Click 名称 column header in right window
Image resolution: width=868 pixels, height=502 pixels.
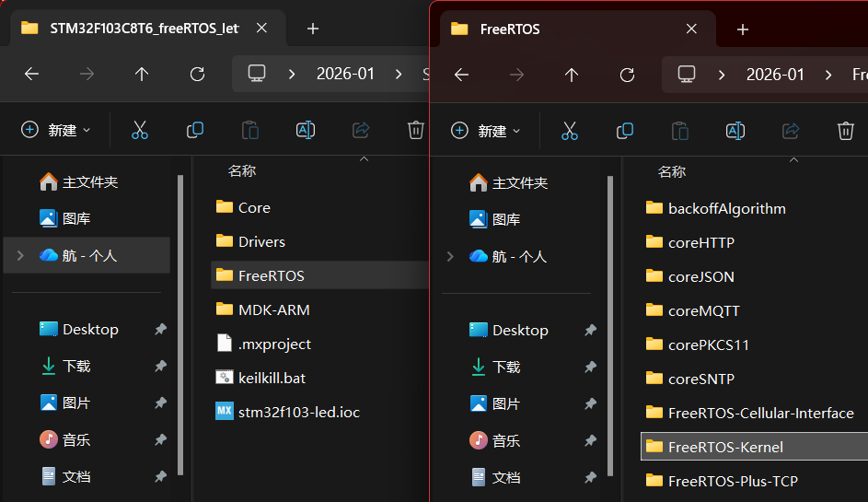click(672, 172)
